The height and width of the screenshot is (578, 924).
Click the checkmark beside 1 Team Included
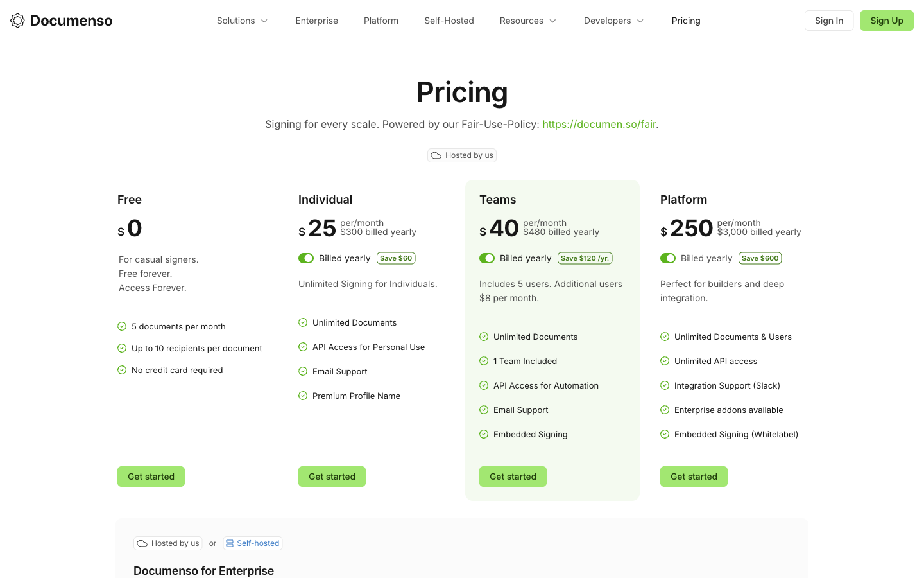(x=484, y=361)
